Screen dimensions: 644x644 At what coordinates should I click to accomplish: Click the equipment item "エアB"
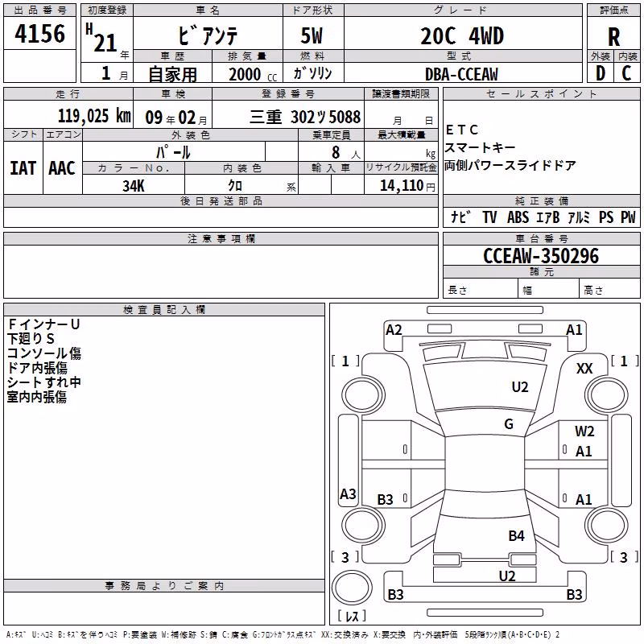pos(548,217)
